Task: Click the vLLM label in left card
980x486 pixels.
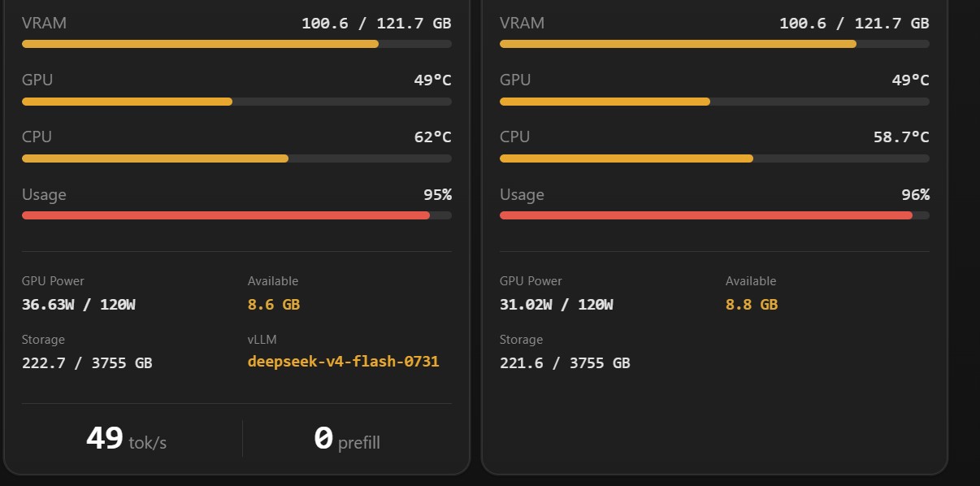Action: pyautogui.click(x=262, y=340)
